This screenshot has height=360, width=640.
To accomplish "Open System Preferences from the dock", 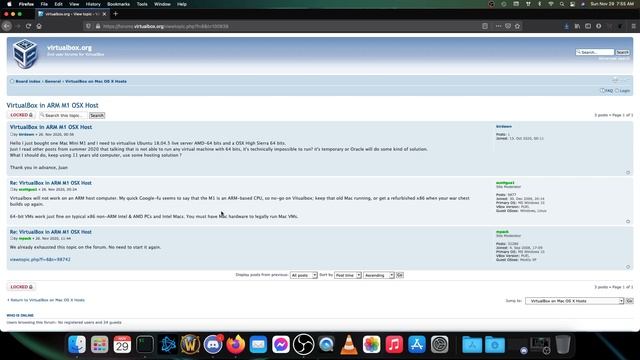I will point(440,345).
